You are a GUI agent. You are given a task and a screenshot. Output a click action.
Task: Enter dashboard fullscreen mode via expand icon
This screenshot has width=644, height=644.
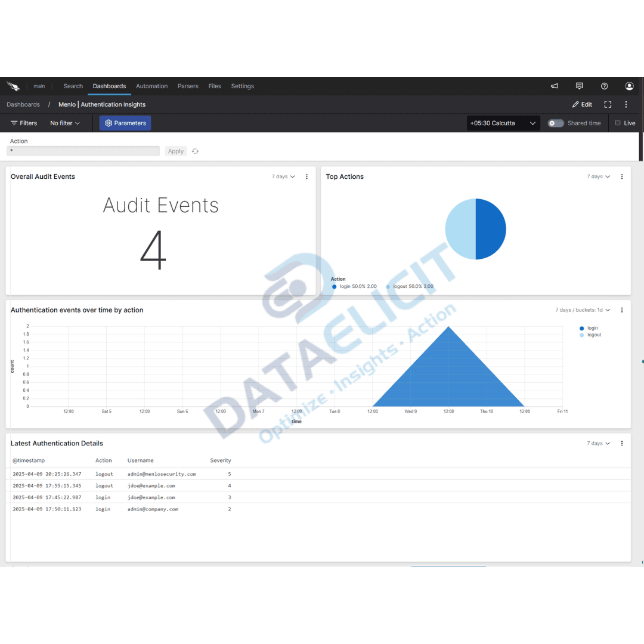point(608,104)
